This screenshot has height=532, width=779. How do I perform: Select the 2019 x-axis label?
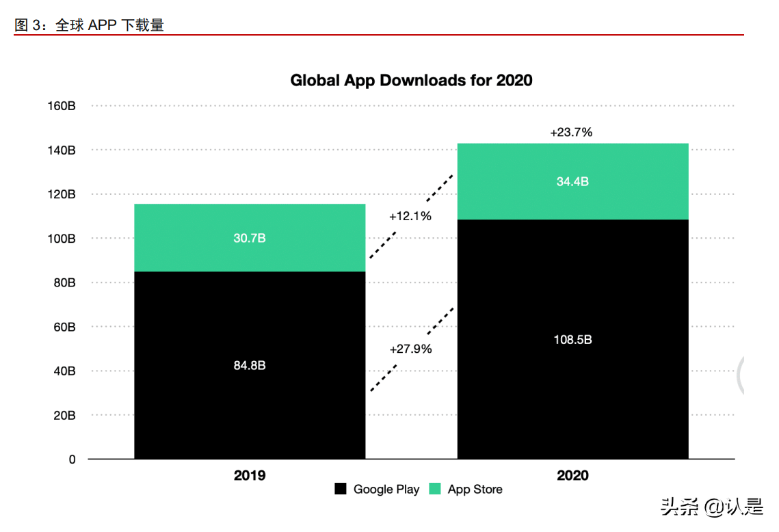coord(250,475)
